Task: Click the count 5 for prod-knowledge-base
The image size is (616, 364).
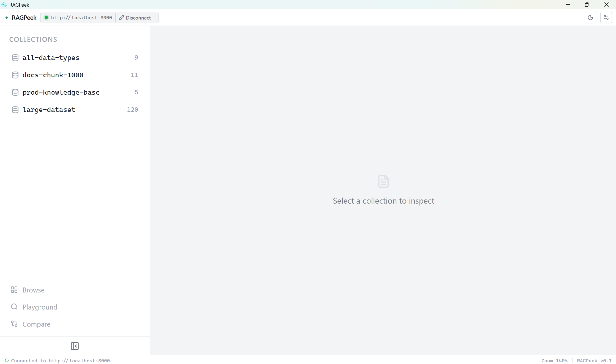Action: click(x=136, y=92)
